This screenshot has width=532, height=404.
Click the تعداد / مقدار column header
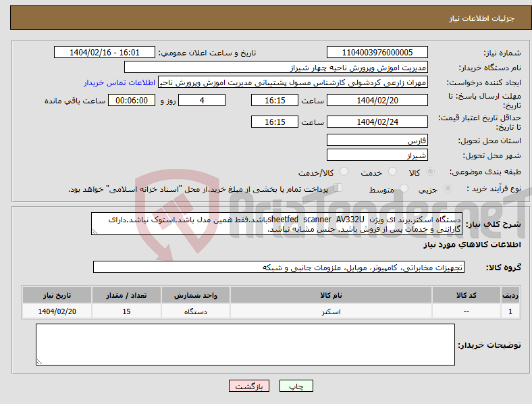pos(126,295)
